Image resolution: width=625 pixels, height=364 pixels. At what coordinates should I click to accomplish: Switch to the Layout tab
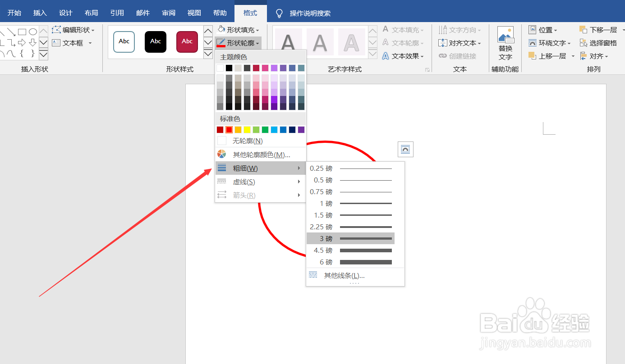coord(92,13)
